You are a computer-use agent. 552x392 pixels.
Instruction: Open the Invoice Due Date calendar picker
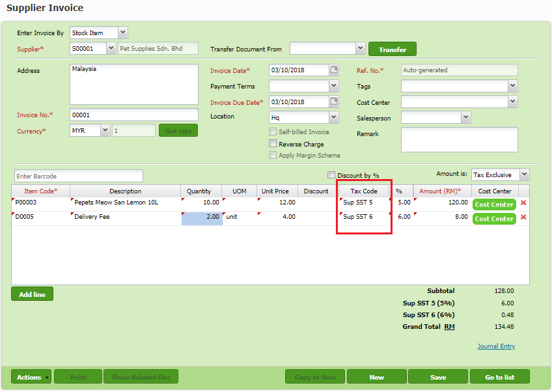(334, 102)
